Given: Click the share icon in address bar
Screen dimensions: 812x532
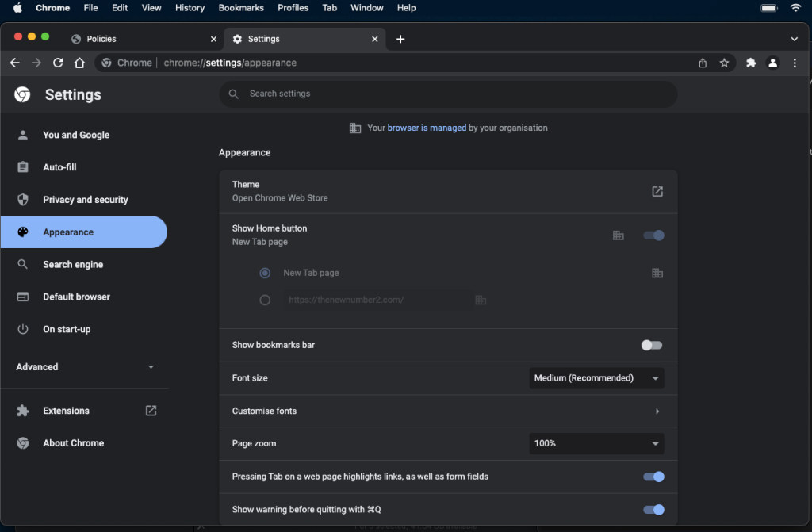Looking at the screenshot, I should point(703,63).
